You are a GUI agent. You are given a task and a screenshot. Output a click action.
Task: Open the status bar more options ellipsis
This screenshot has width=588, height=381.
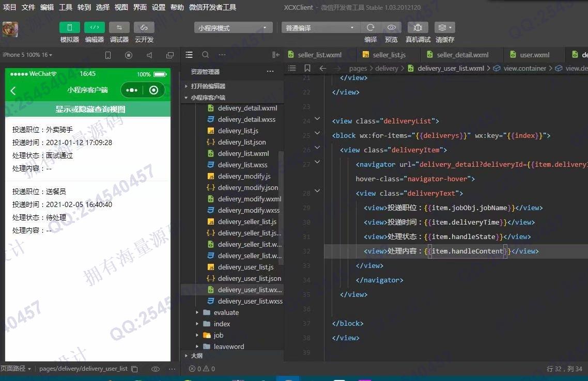tap(172, 369)
